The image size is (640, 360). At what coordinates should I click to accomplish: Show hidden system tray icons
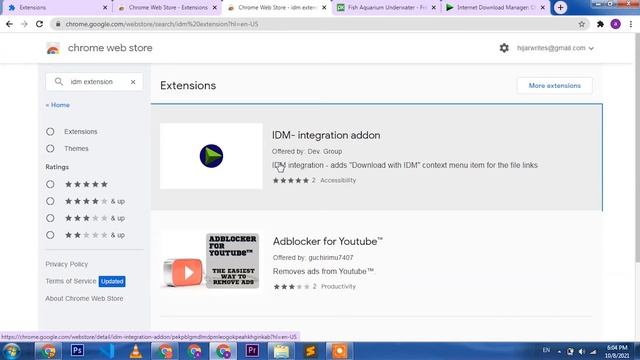pos(559,351)
